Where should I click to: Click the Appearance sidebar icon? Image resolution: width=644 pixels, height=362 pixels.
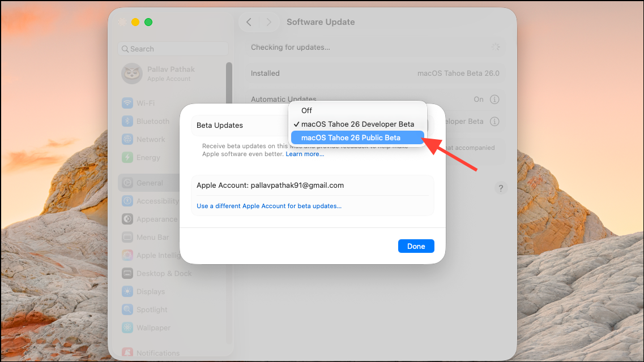click(x=127, y=219)
